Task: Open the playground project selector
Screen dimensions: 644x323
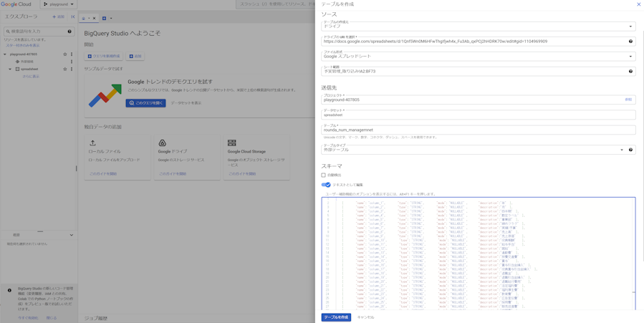Action: 57,4
